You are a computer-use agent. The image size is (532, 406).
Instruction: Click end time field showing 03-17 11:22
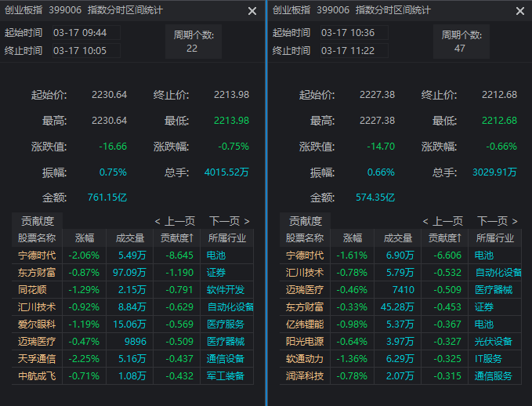coord(353,50)
